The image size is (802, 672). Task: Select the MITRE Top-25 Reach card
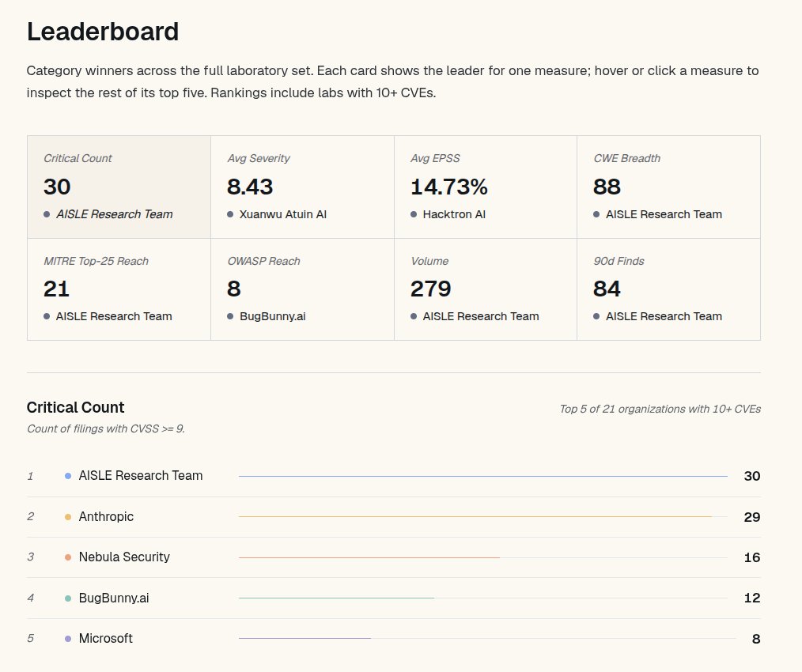[x=119, y=289]
